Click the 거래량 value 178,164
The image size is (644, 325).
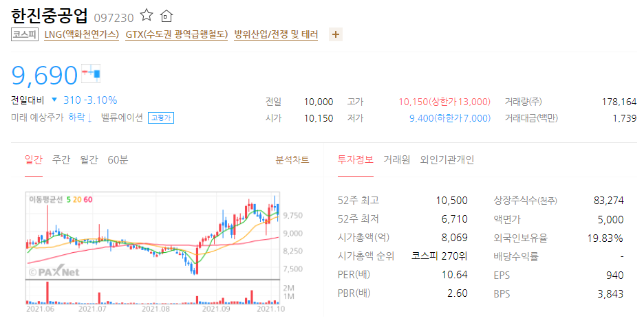[x=619, y=102]
